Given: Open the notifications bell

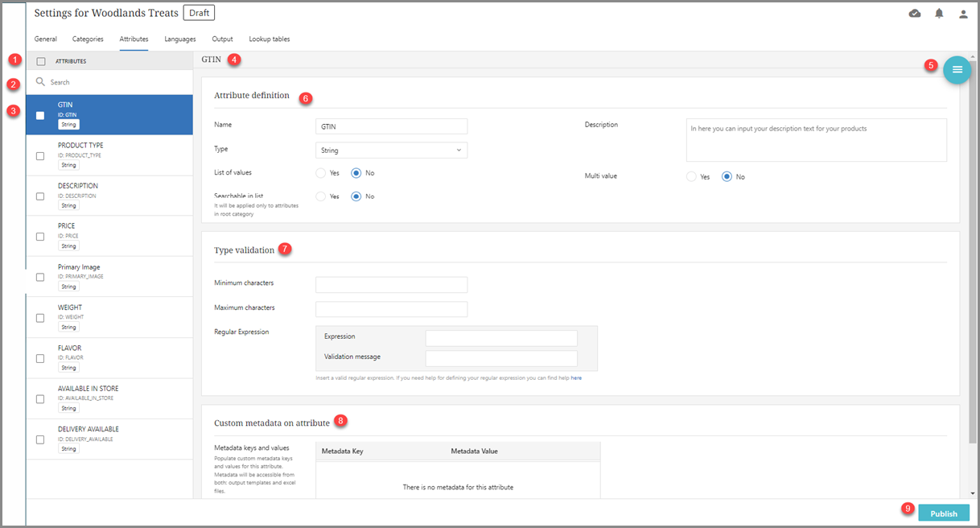Looking at the screenshot, I should coord(939,14).
